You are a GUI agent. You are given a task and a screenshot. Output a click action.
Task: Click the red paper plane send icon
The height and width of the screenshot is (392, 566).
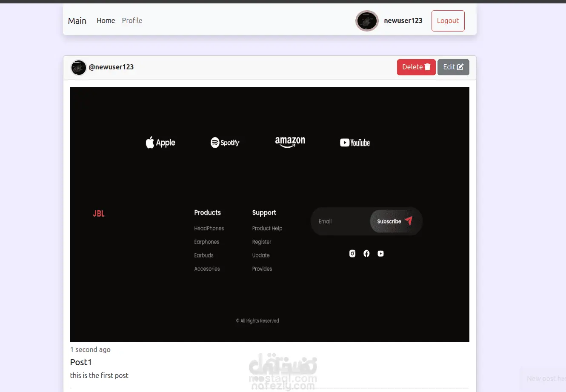[409, 220]
